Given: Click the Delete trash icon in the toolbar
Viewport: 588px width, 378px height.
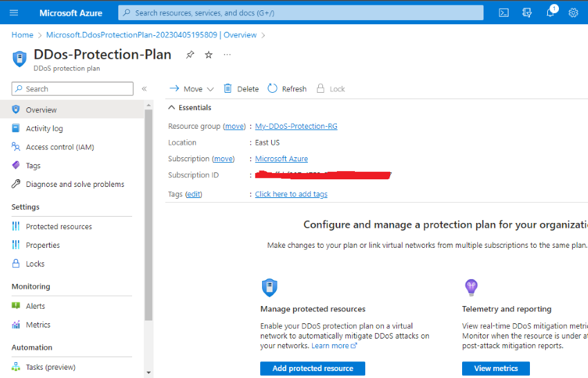Looking at the screenshot, I should point(228,89).
